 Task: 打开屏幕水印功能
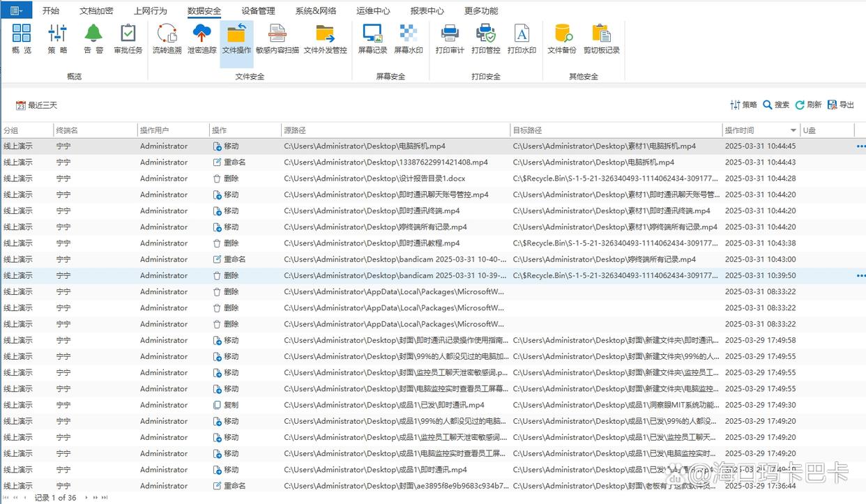pos(408,38)
